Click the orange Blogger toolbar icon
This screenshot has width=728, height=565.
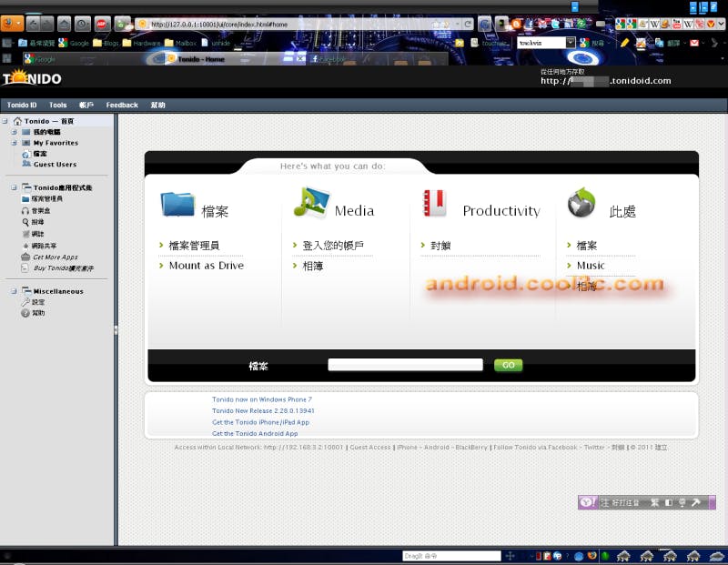516,24
